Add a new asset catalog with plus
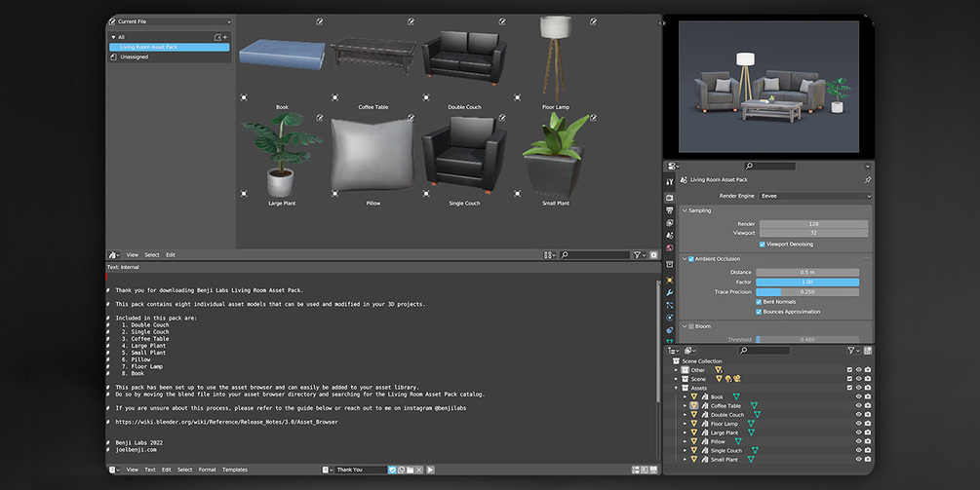Image resolution: width=980 pixels, height=490 pixels. click(225, 37)
